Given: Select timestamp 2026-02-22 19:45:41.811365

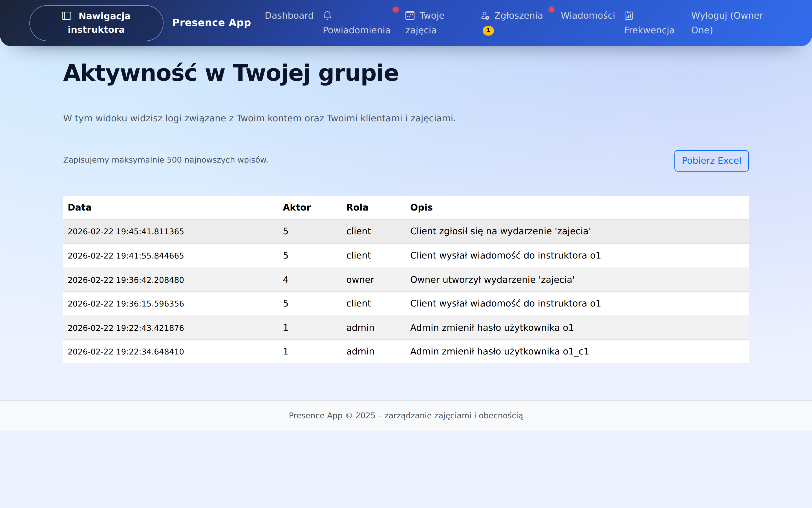Looking at the screenshot, I should pyautogui.click(x=126, y=231).
